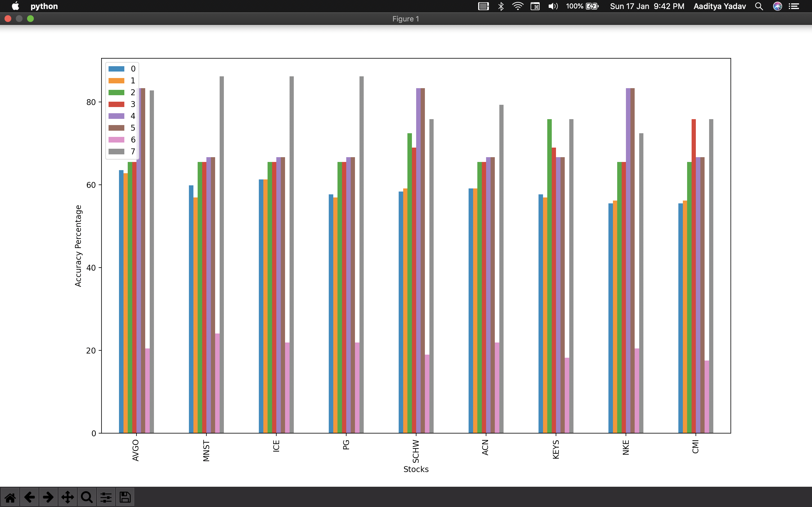The height and width of the screenshot is (507, 812).
Task: Open the Spotlight search icon
Action: [x=759, y=6]
